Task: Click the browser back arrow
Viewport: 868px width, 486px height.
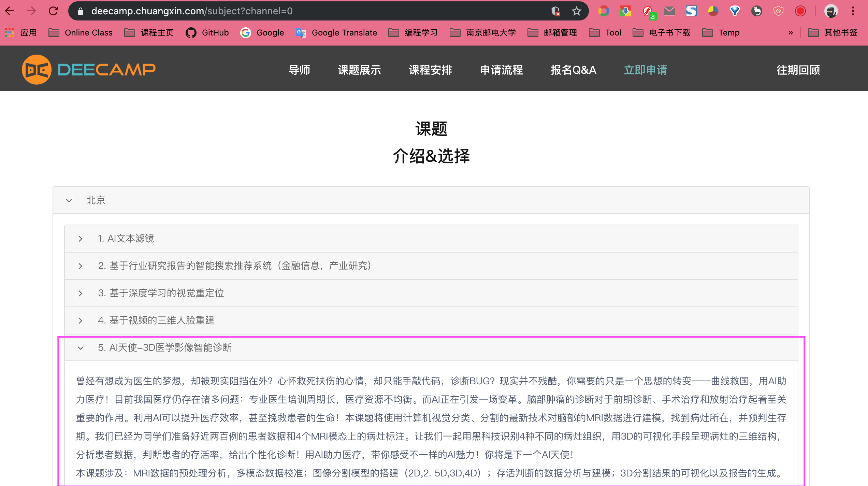Action: [10, 11]
